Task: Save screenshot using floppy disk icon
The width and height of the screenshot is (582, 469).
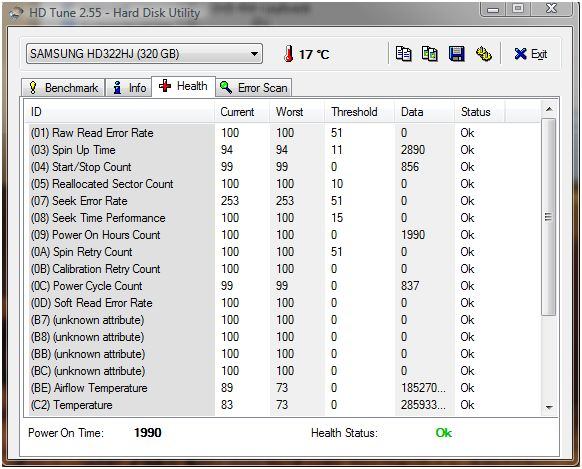Action: pos(457,54)
